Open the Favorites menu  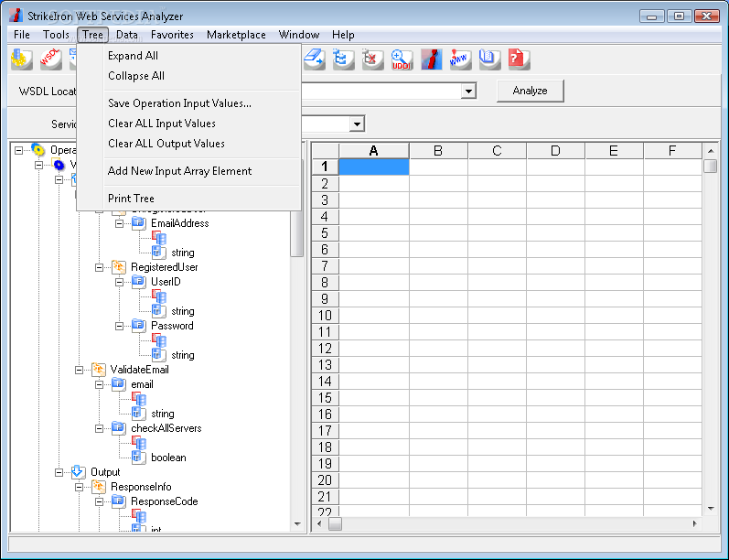pos(172,35)
